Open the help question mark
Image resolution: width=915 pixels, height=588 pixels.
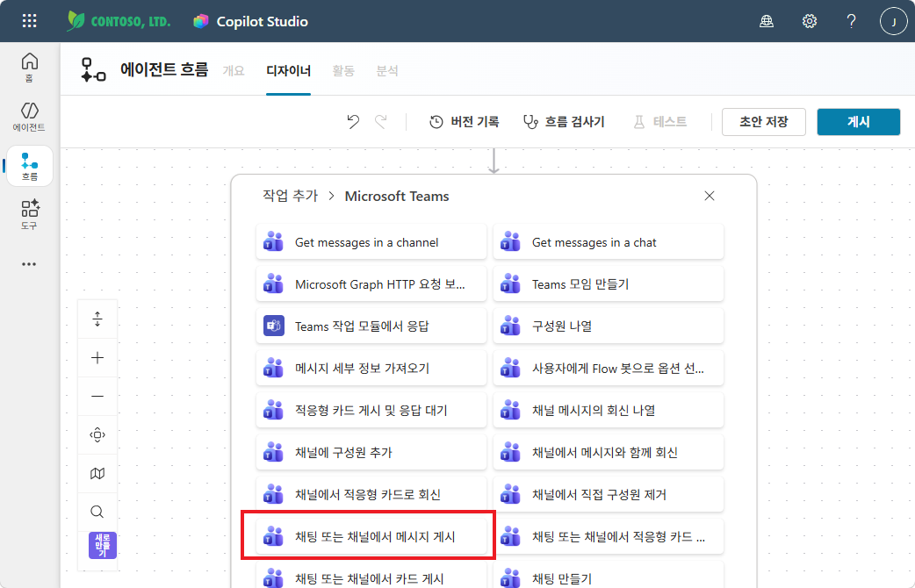[852, 22]
